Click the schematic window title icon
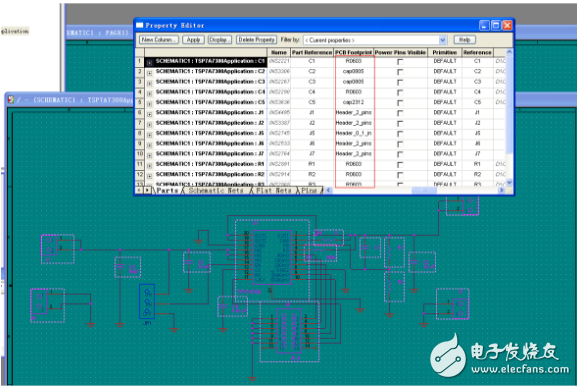Screen dimensions: 578x386 pyautogui.click(x=11, y=99)
